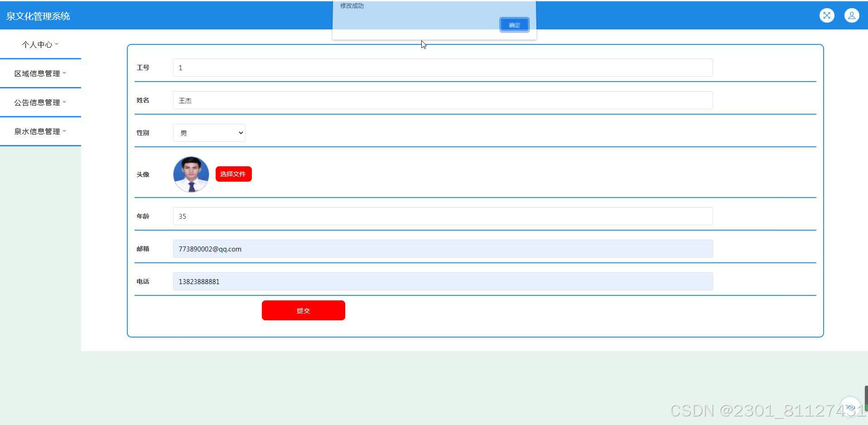Confirm the 修改成功 alert with 确定

[514, 25]
